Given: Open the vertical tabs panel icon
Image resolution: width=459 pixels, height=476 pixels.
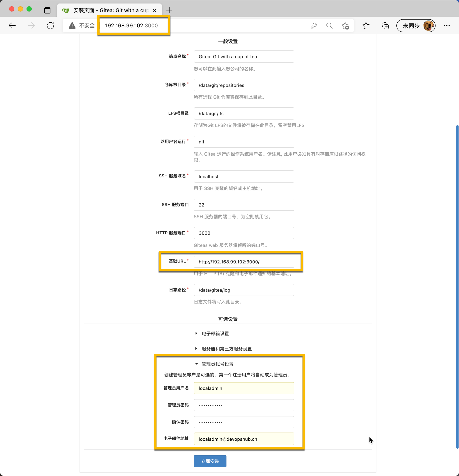Looking at the screenshot, I should pos(47,10).
